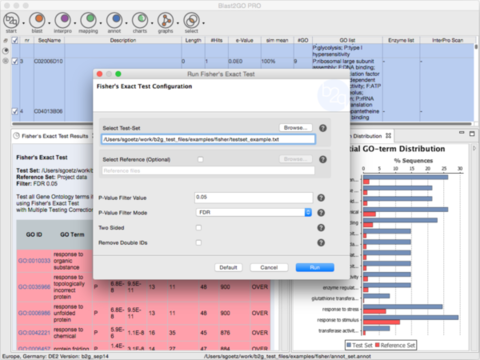Screen dimensions: 480x360
Task: Click the Run button
Action: point(315,267)
